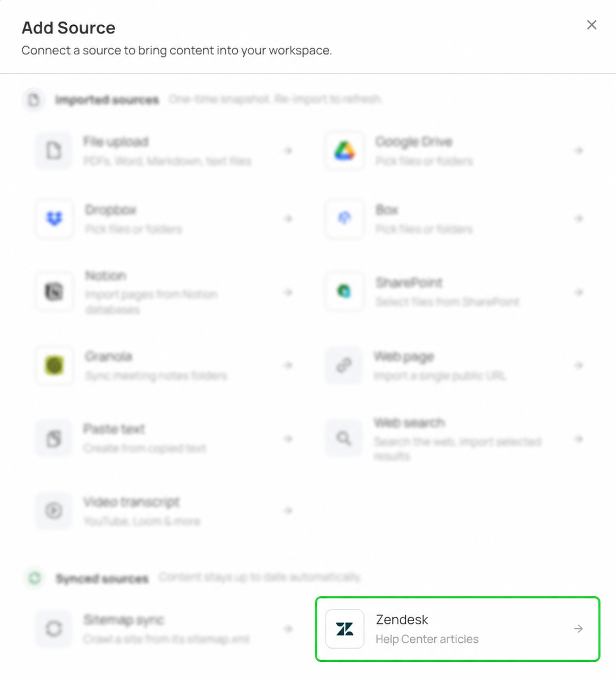Open the arrow on Paste text row

288,439
